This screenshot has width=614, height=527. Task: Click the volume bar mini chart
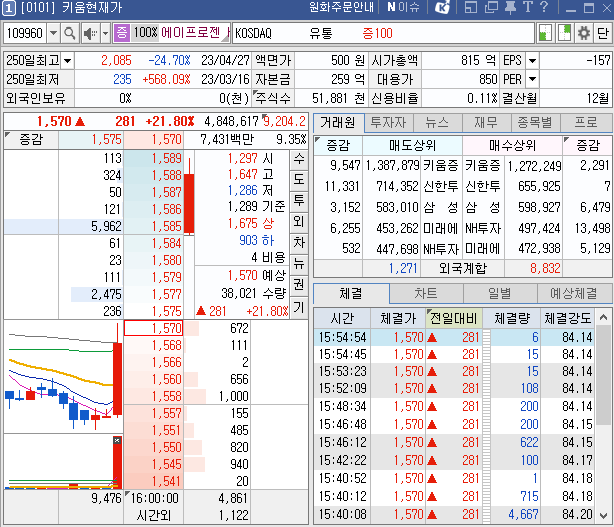pos(63,462)
